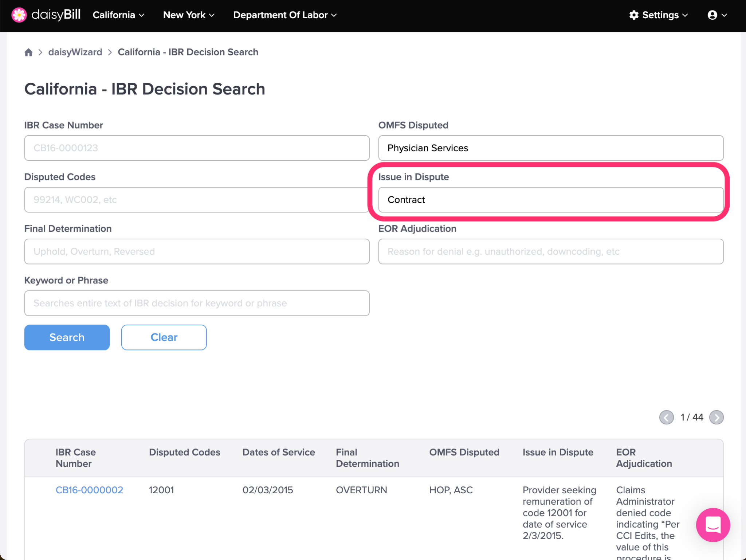The height and width of the screenshot is (560, 746).
Task: Focus the Keyword or Phrase input
Action: 197,303
